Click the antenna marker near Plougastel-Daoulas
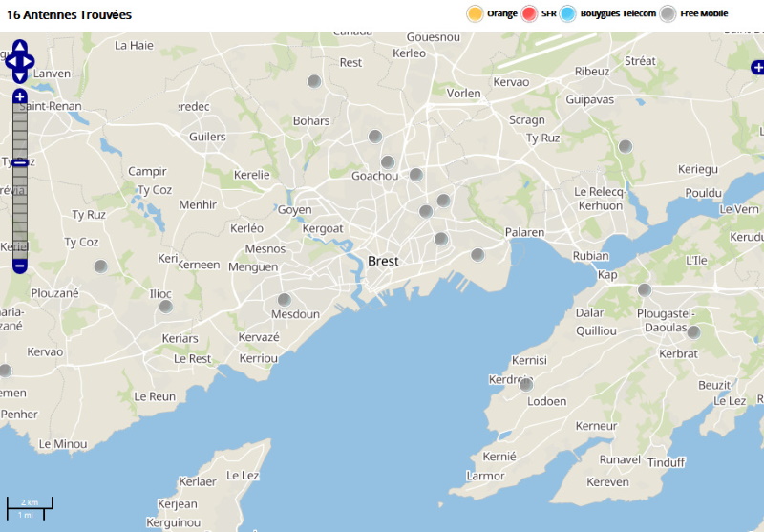764x532 pixels. 693,332
